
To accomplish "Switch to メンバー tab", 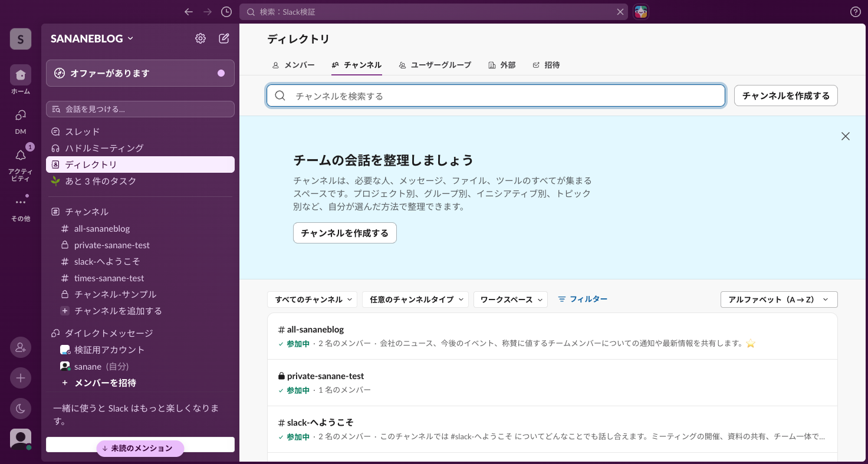I will tap(294, 65).
